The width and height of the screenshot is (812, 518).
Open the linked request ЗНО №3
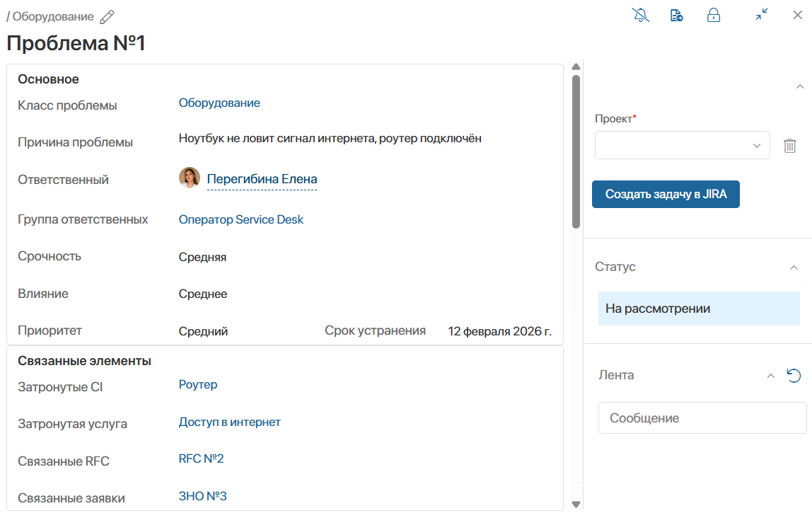tap(202, 496)
